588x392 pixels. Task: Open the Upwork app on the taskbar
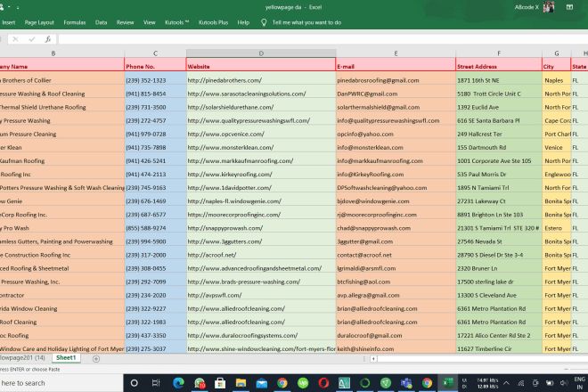303,383
